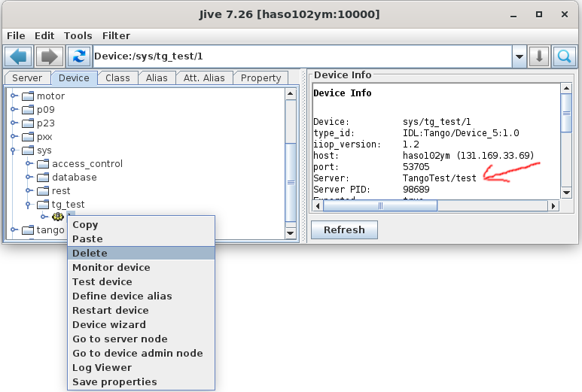Click Device Info scrollbar down arrow
The width and height of the screenshot is (582, 392).
pyautogui.click(x=566, y=193)
